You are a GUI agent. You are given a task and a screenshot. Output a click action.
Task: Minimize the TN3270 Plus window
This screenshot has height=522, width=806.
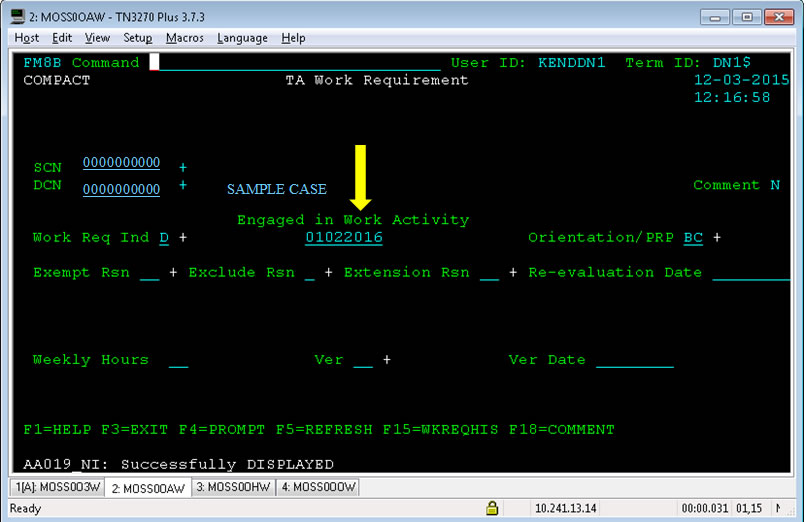[715, 17]
